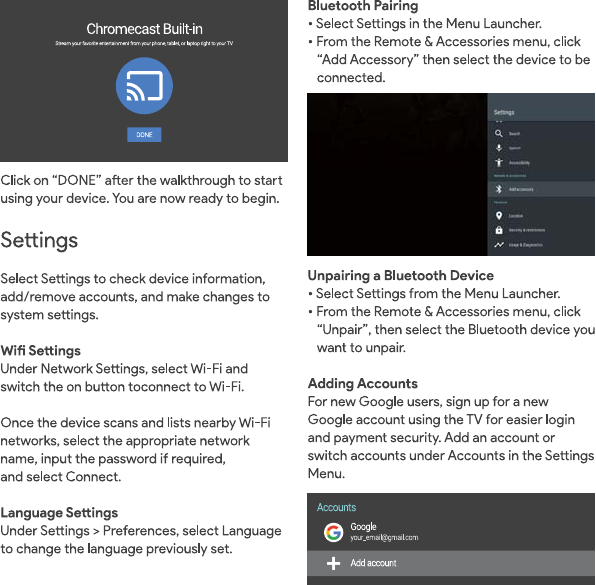Click the Google G logo icon
596x585 pixels.
coord(333,532)
